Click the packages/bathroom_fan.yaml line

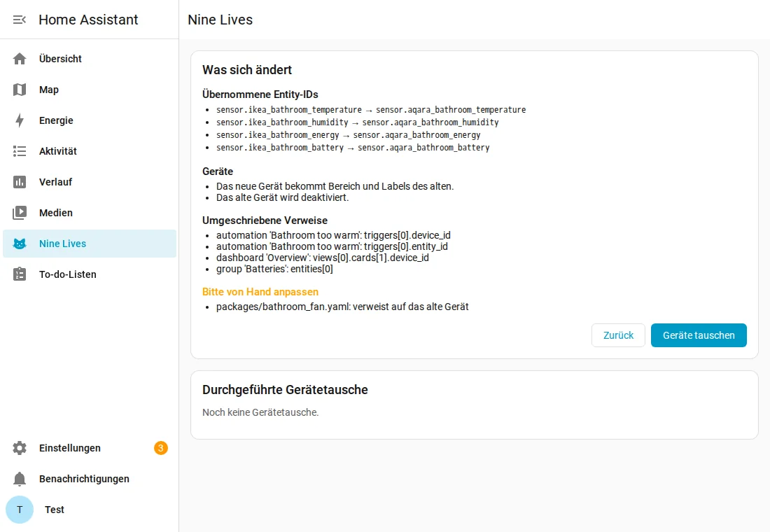coord(342,307)
